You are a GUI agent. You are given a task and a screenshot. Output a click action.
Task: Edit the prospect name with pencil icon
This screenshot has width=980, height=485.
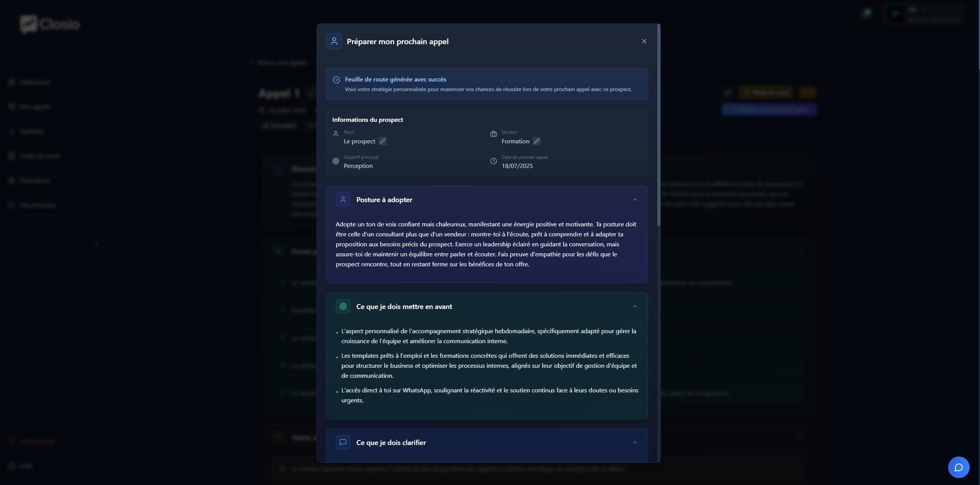[x=383, y=141]
